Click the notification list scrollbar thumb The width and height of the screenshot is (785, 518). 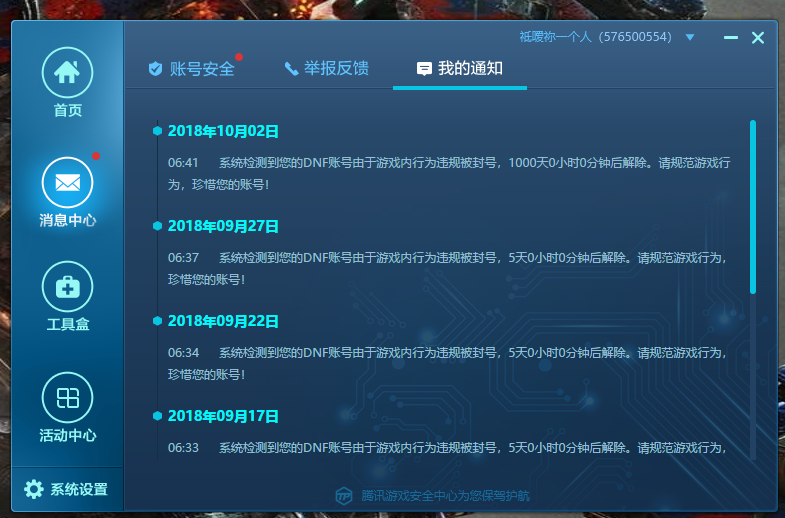point(753,207)
